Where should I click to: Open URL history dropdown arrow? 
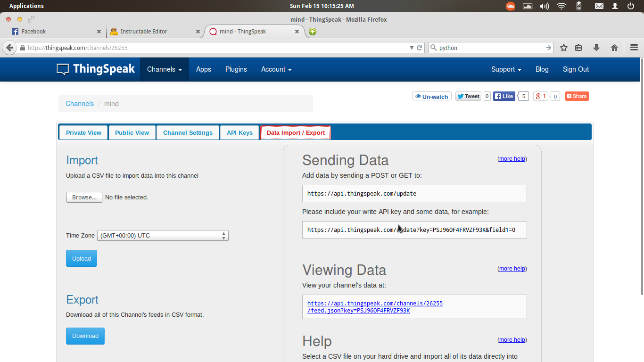tap(412, 48)
